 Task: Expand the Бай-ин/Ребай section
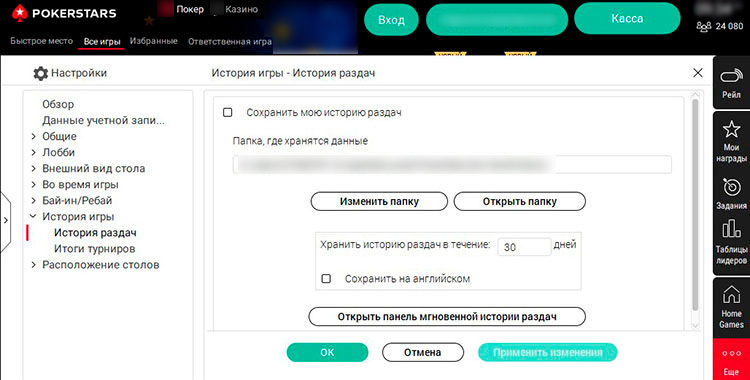coord(33,201)
